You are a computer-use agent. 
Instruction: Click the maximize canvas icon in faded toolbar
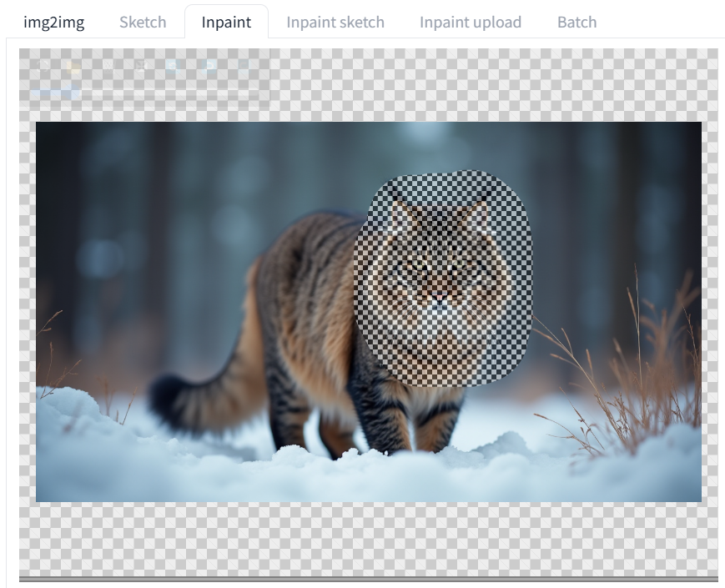point(43,67)
